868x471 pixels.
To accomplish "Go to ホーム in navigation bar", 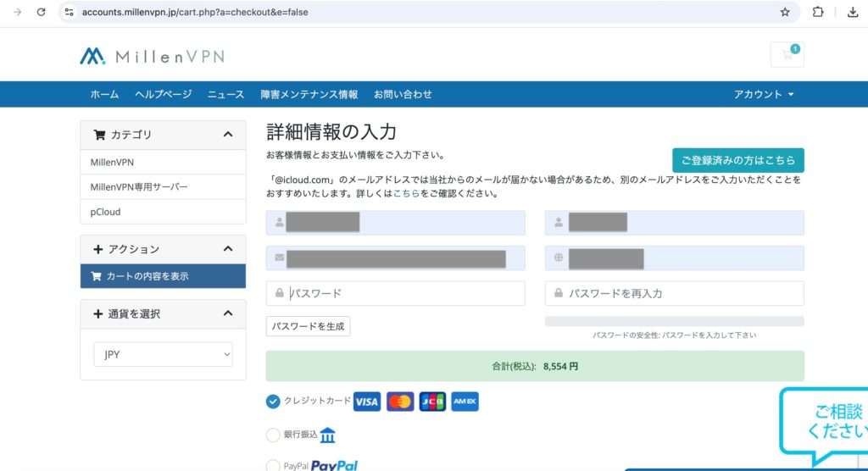I will pos(104,94).
